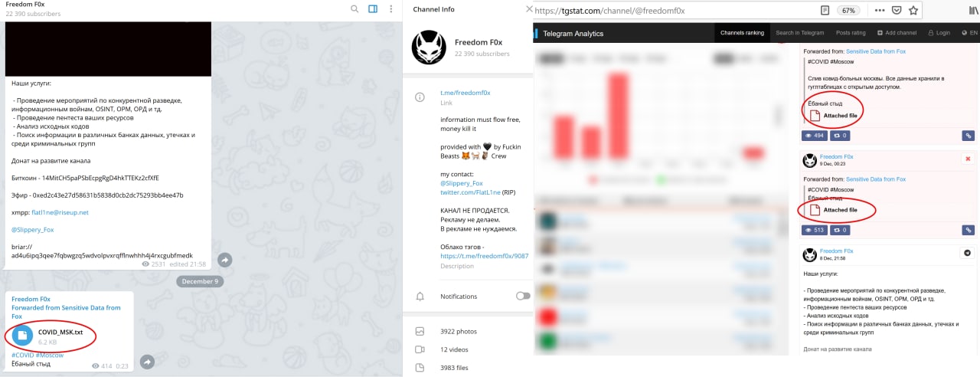This screenshot has height=377, width=980.
Task: Copy permalink of post with 494 views
Action: [968, 136]
